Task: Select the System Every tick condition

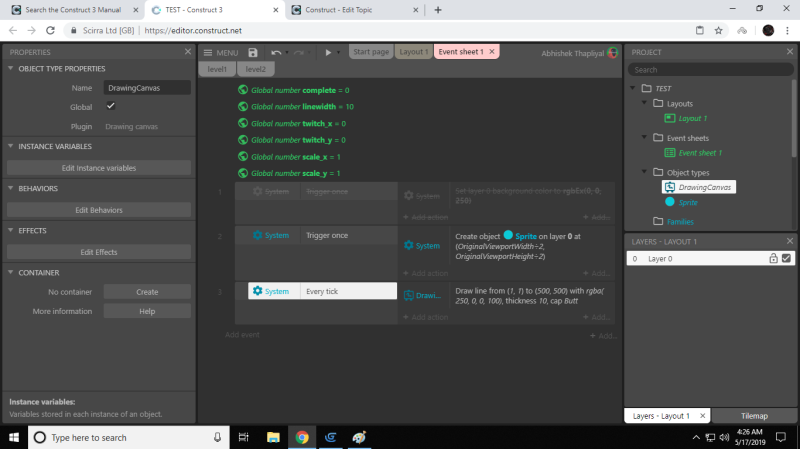Action: pos(322,291)
